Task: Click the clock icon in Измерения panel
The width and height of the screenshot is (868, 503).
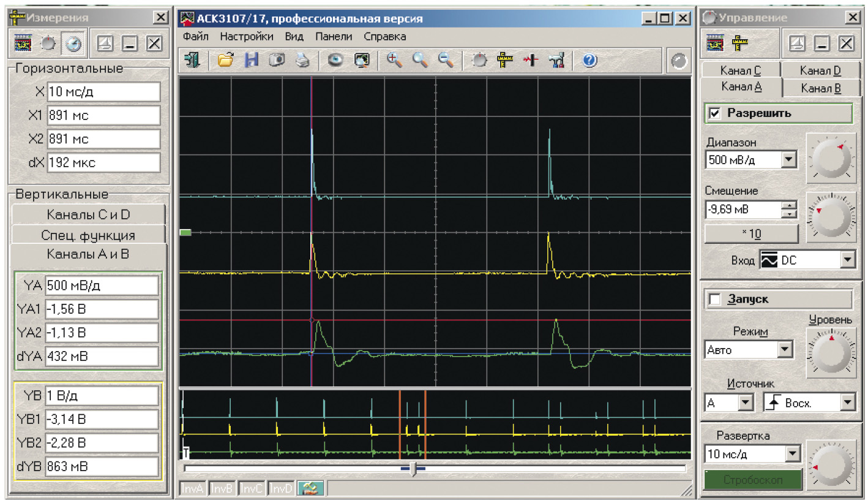Action: click(73, 43)
